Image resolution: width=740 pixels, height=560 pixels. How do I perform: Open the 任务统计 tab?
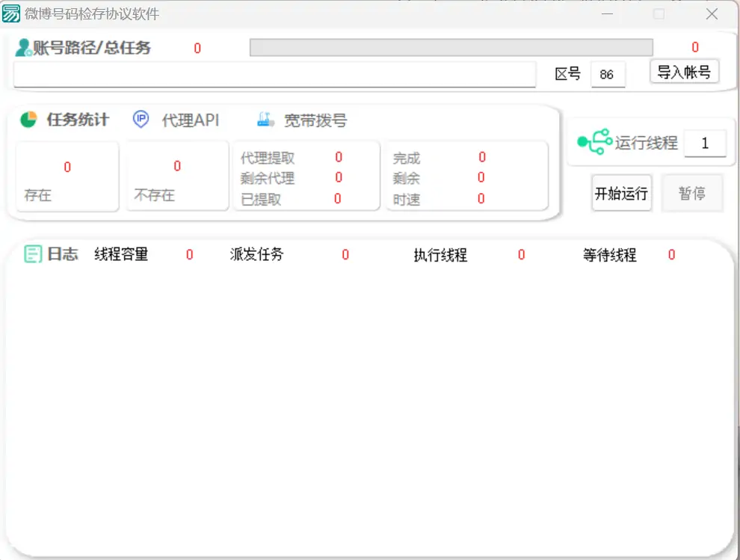(x=78, y=120)
